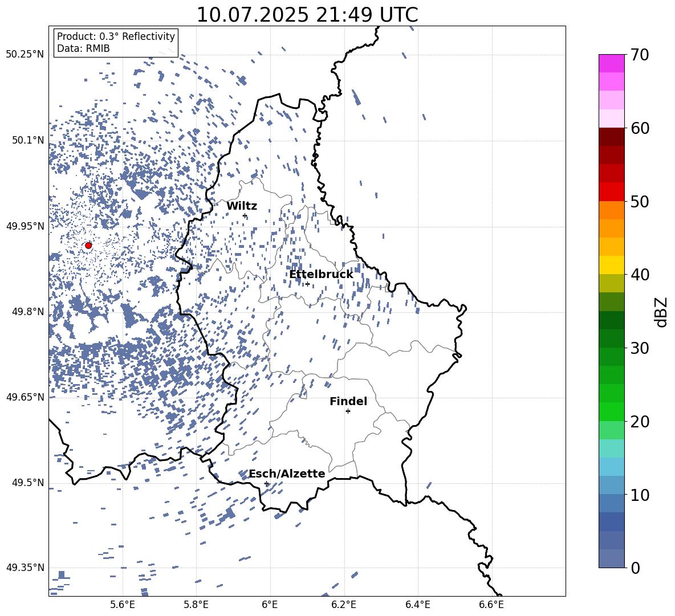The image size is (675, 616).
Task: Click the colorbar tick label 10
Action: pyautogui.click(x=640, y=495)
